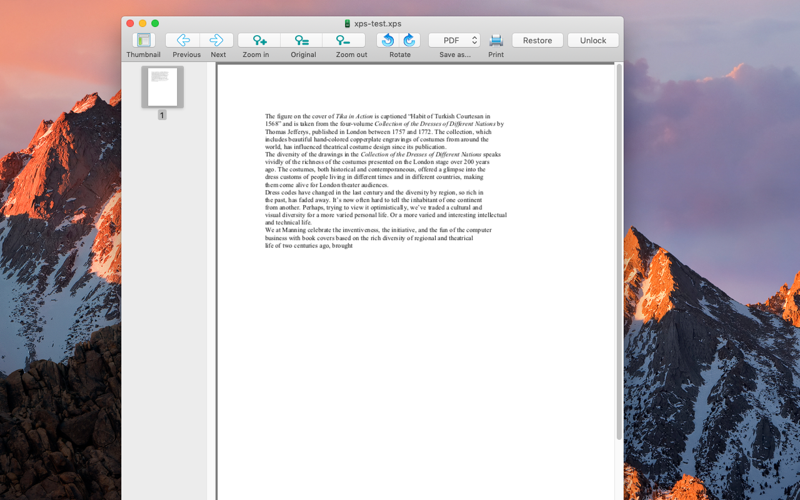
Task: Open the Print dialog via printer icon
Action: coord(496,40)
